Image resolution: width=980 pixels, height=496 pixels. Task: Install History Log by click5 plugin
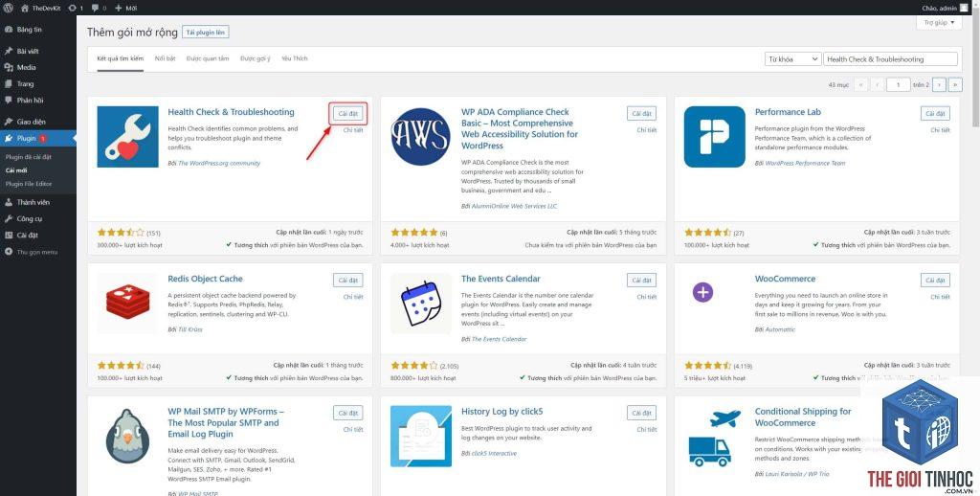(641, 414)
